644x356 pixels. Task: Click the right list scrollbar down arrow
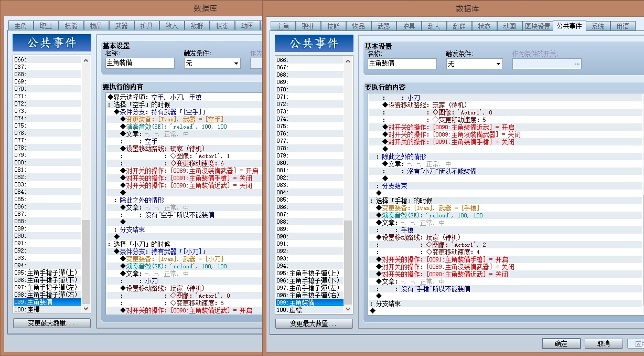point(348,310)
